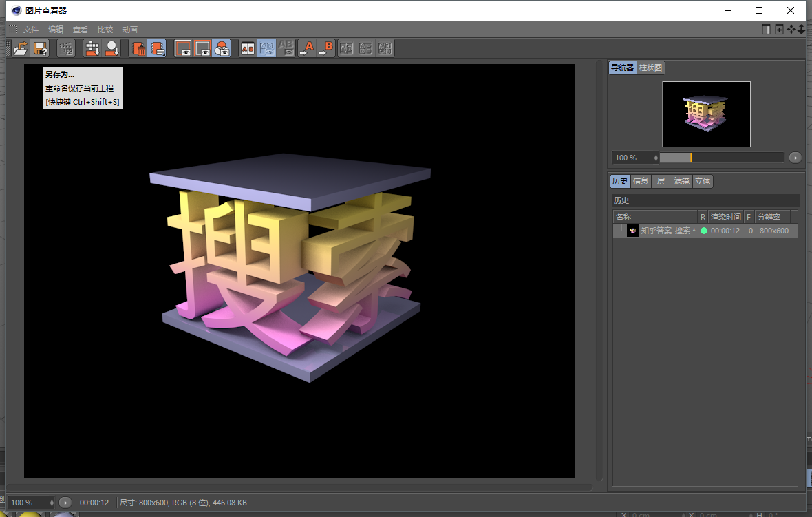812x517 pixels.
Task: Select the 立体 tab
Action: (703, 181)
